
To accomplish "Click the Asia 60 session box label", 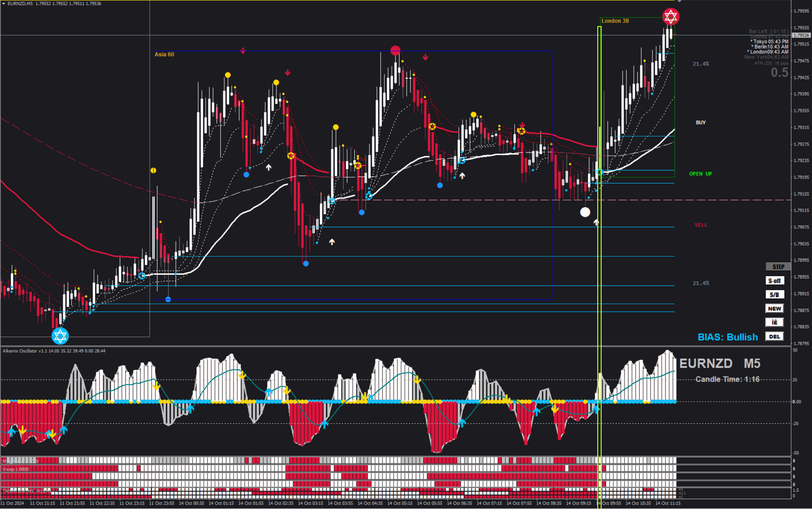I will (x=164, y=55).
